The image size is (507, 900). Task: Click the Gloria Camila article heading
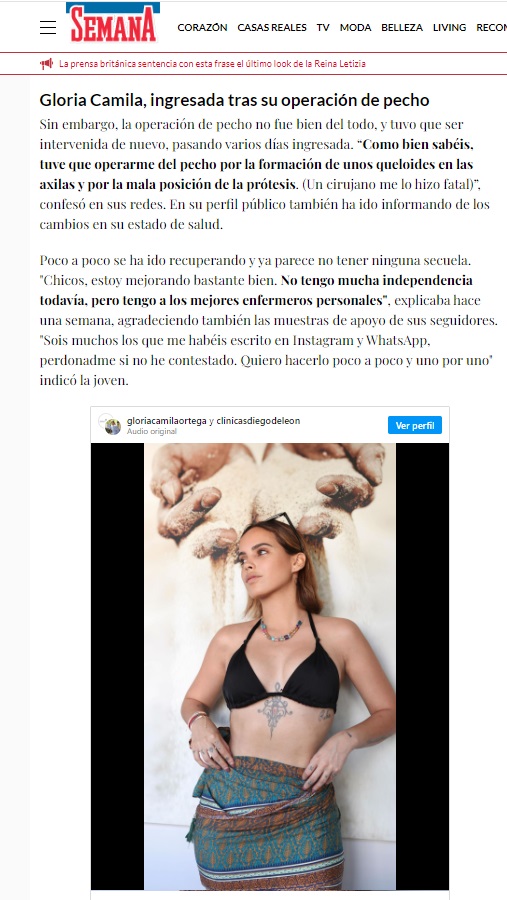point(234,100)
